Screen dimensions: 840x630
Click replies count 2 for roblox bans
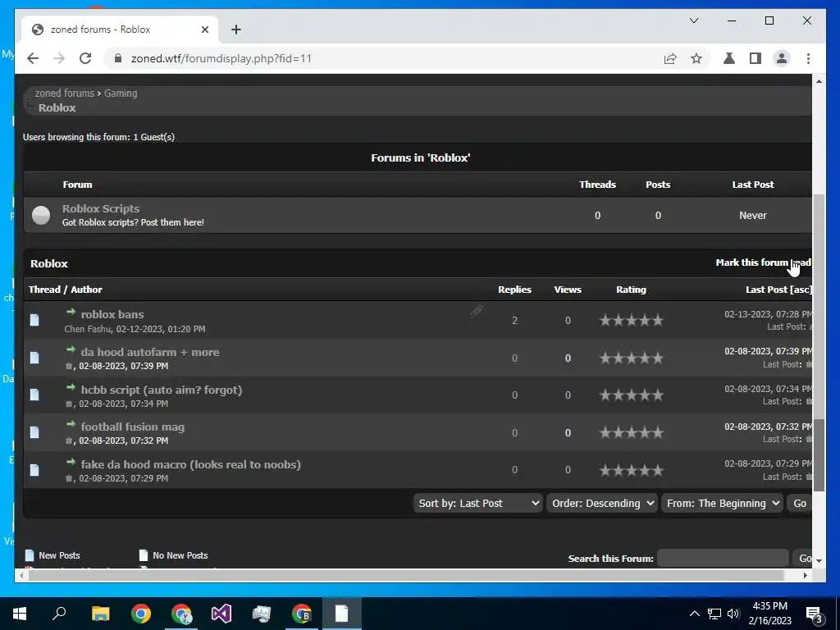tap(514, 321)
